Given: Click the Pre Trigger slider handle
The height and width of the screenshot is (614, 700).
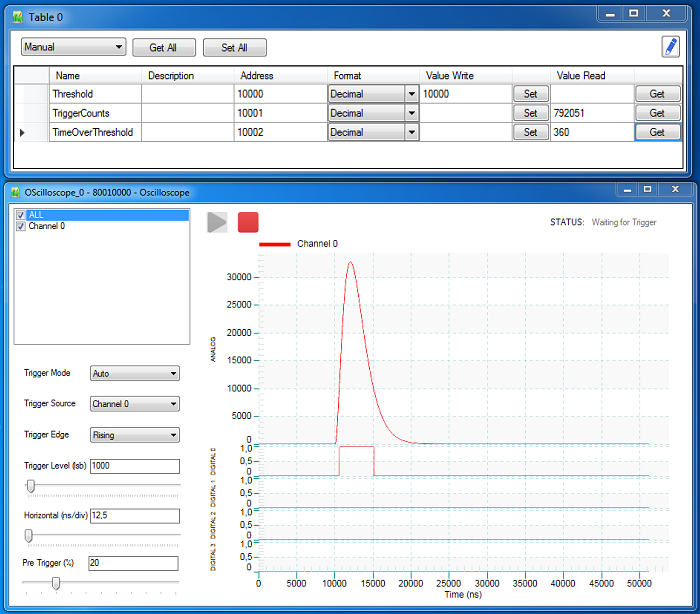Looking at the screenshot, I should point(55,583).
